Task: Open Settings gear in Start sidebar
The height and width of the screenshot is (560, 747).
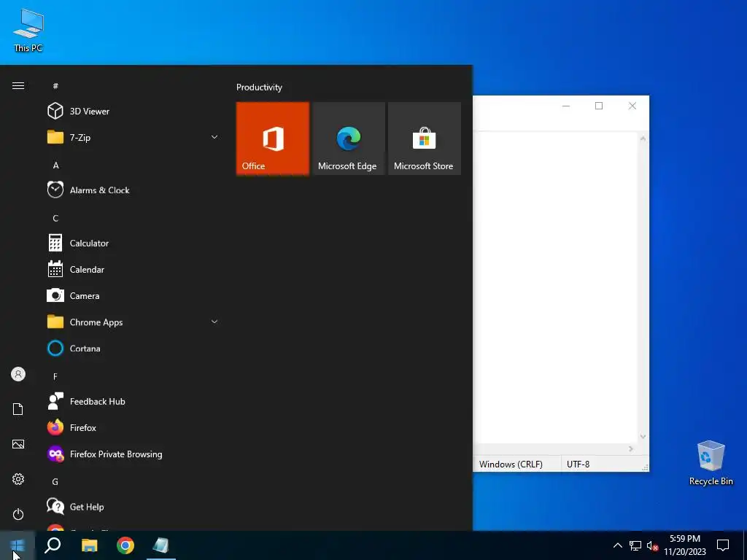Action: pyautogui.click(x=18, y=479)
